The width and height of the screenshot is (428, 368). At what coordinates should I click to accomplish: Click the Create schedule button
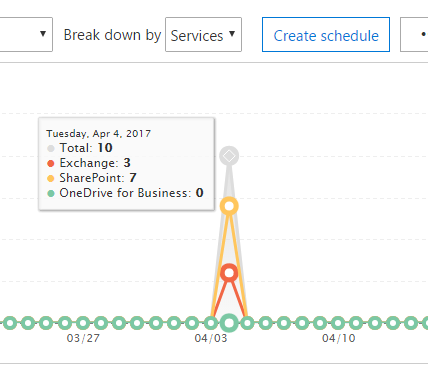(x=326, y=35)
